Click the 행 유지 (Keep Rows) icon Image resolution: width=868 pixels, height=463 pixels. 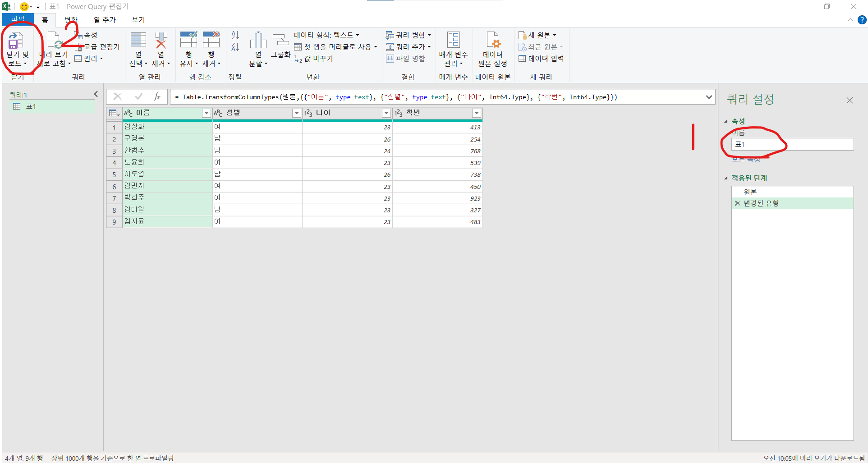click(x=188, y=40)
